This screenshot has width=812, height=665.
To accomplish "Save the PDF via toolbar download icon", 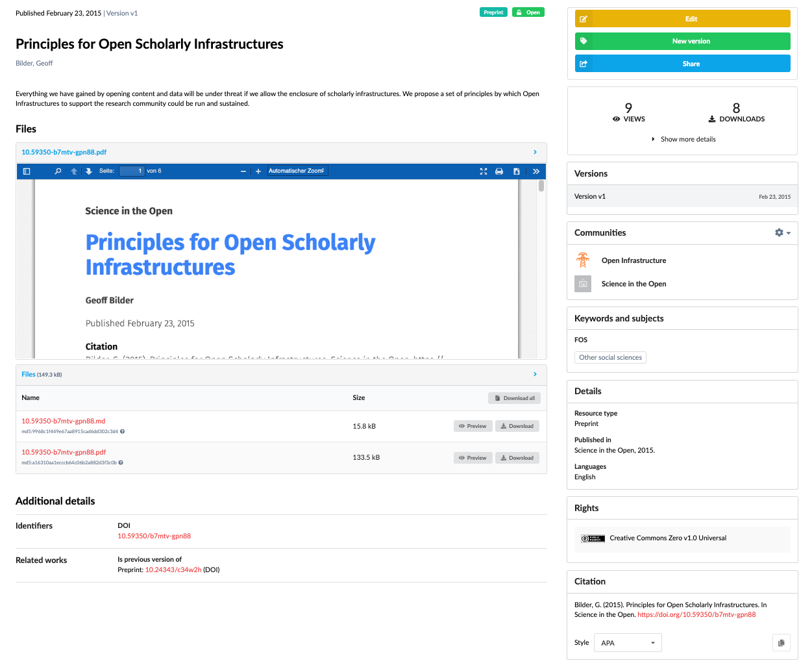I will [x=517, y=171].
